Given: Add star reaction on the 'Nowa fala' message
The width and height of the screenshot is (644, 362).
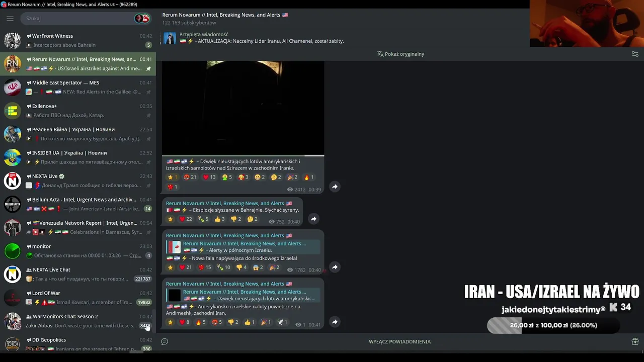Looking at the screenshot, I should pyautogui.click(x=170, y=267).
